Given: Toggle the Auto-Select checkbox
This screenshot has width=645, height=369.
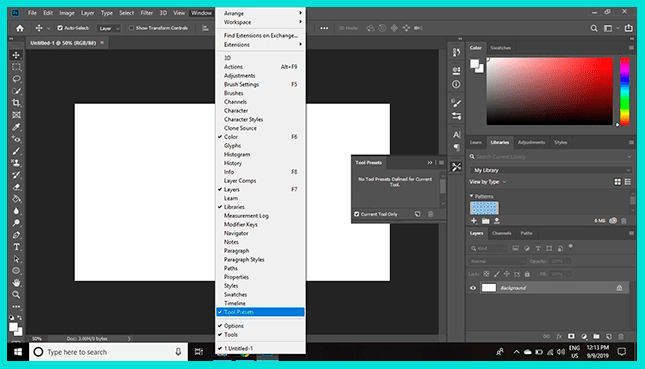Looking at the screenshot, I should 60,28.
